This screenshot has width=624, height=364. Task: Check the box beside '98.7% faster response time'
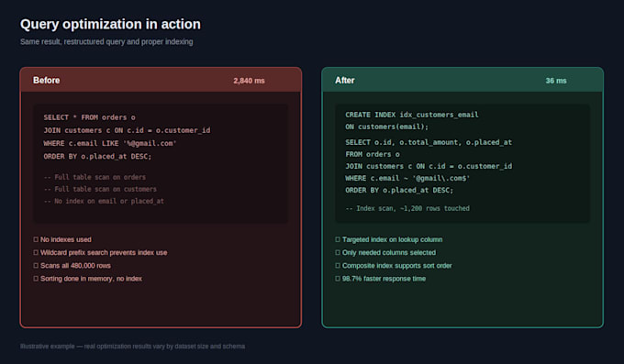(x=338, y=279)
